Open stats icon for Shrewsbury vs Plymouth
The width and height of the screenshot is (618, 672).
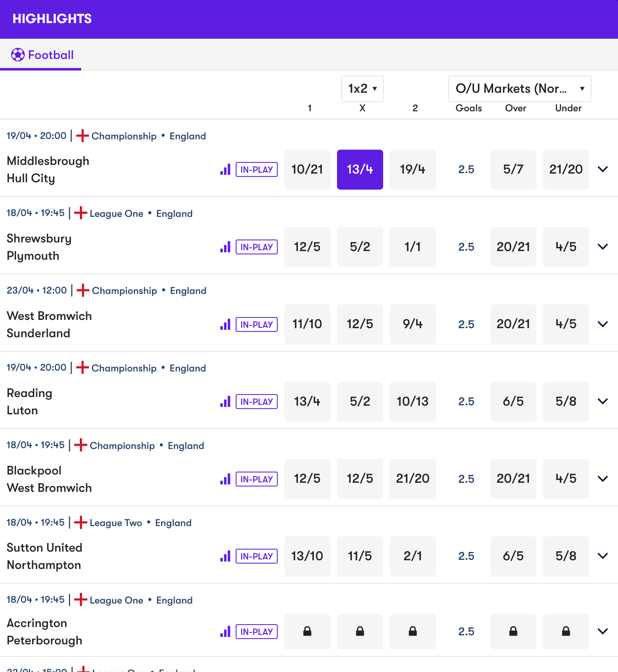pos(225,247)
